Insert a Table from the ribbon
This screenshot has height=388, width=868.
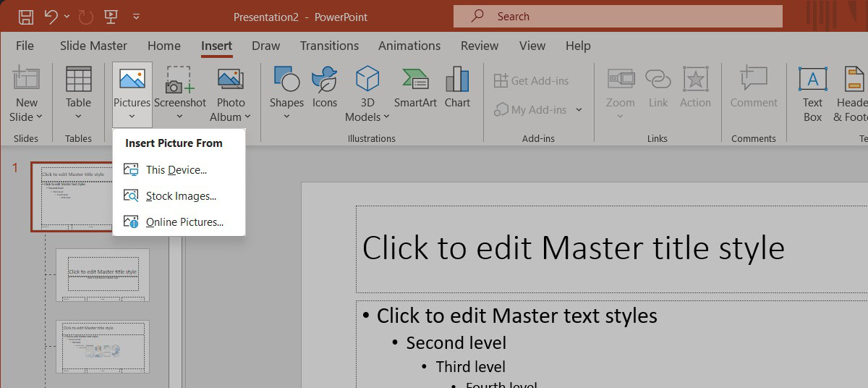coord(78,93)
